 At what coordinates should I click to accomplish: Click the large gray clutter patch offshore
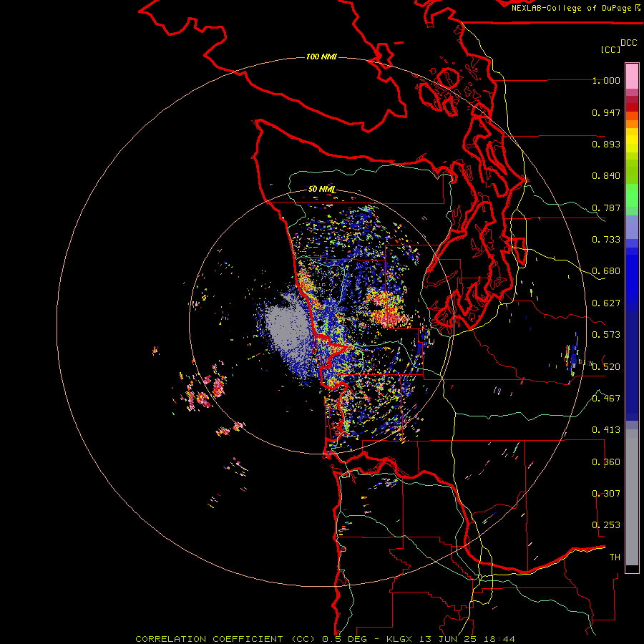(x=288, y=326)
